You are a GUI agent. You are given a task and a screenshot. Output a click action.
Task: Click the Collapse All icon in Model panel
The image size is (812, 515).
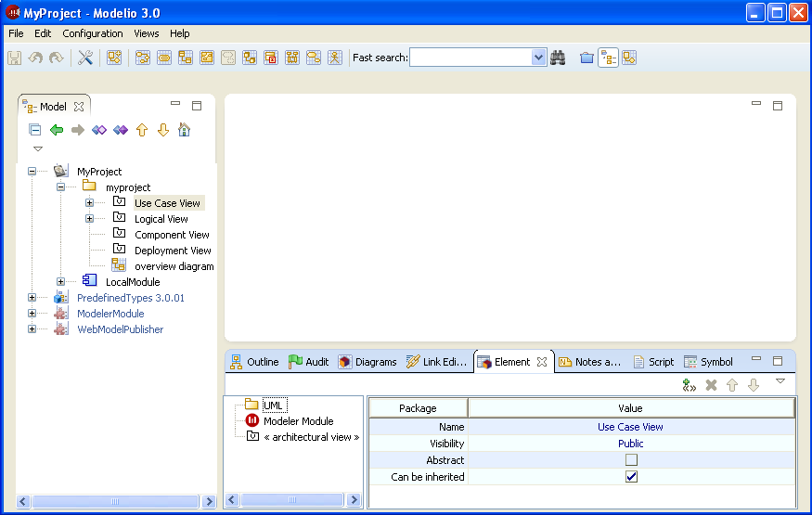[34, 129]
